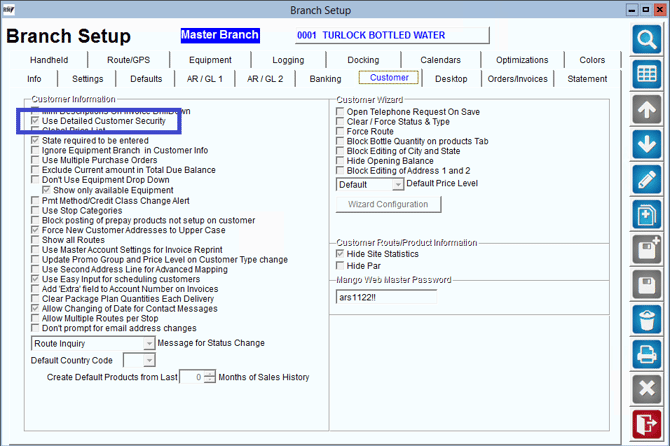Check Allow Multiple Routes per Stop

tap(35, 319)
